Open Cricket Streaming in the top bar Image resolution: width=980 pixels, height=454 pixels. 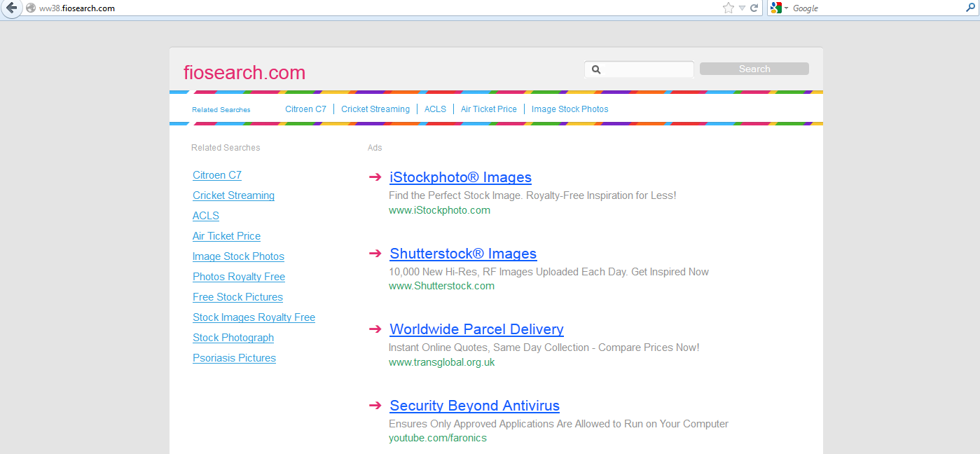(x=375, y=109)
